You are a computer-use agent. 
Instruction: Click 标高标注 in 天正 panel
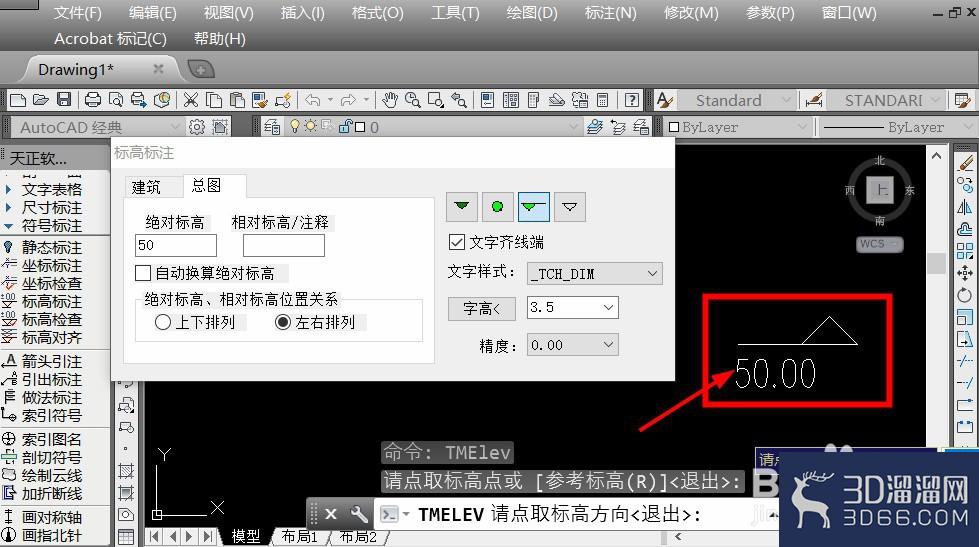52,302
